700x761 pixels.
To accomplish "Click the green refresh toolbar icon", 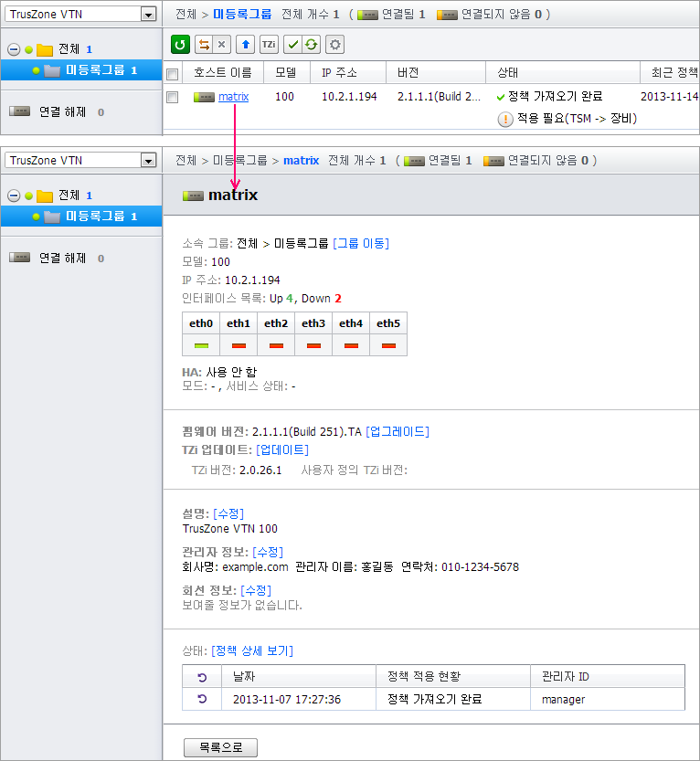I will (181, 44).
